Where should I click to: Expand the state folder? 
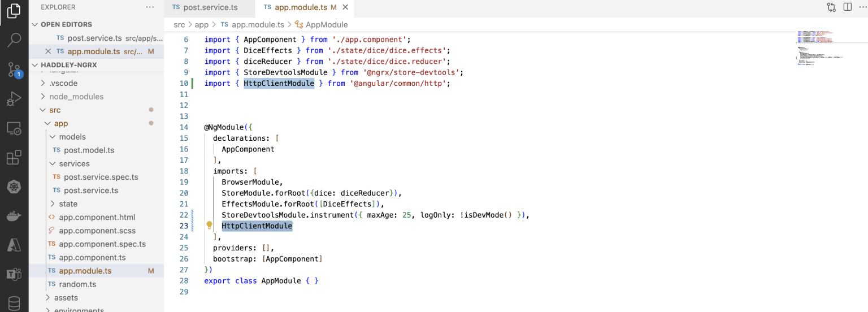(x=68, y=203)
